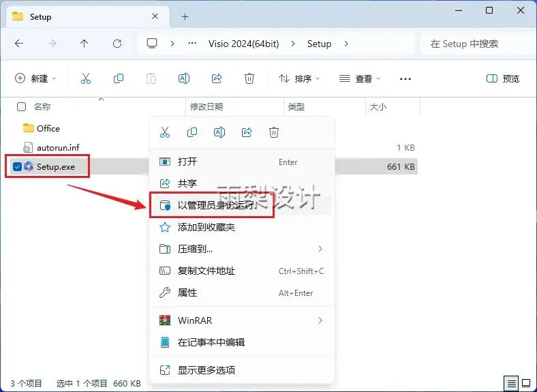The height and width of the screenshot is (392, 537).
Task: Go up one folder level
Action: tap(85, 44)
